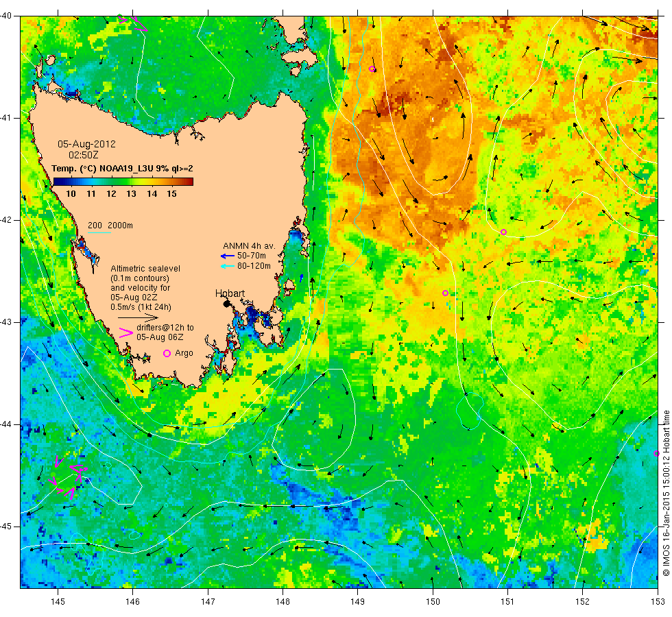Click the IMOS copyright timestamp text
This screenshot has height=617, width=672.
tap(666, 493)
